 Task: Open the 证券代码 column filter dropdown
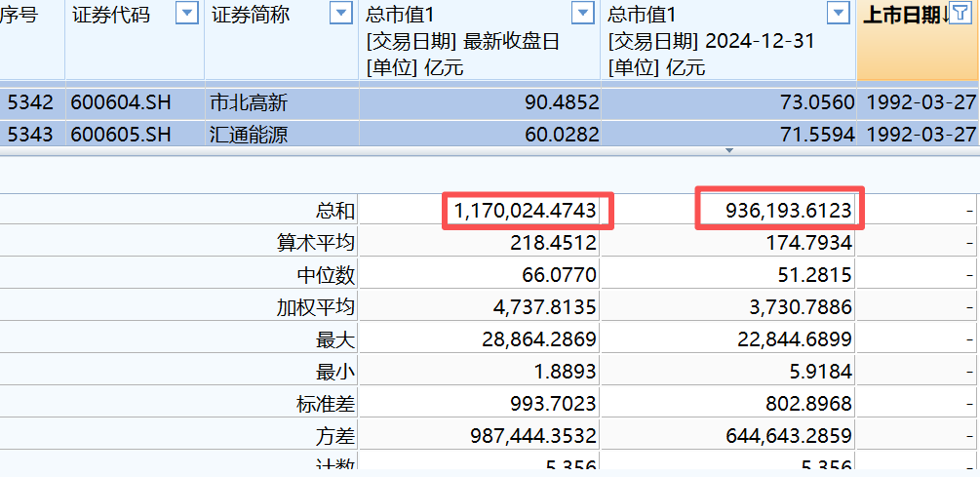pyautogui.click(x=186, y=14)
